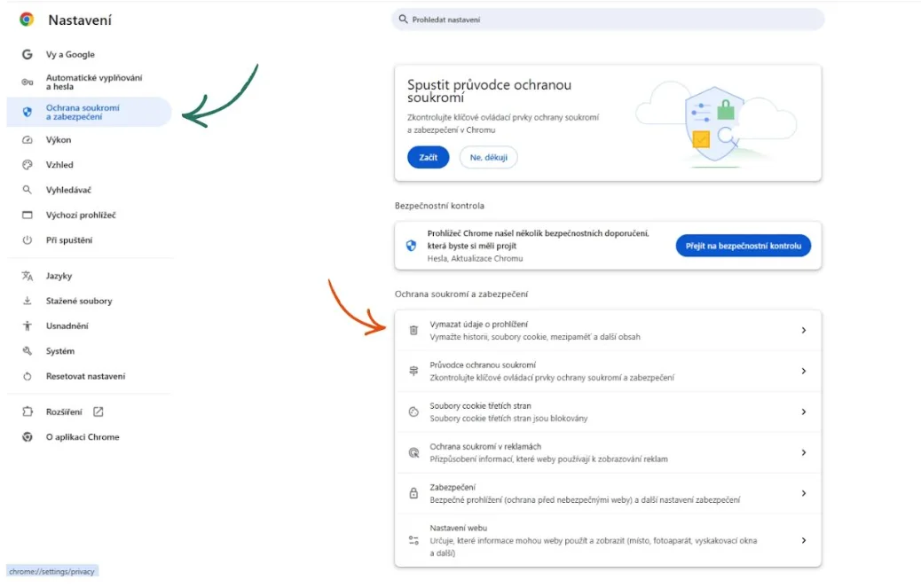
Task: Open Automatické vyplňování a hesla in sidebar
Action: (93, 82)
